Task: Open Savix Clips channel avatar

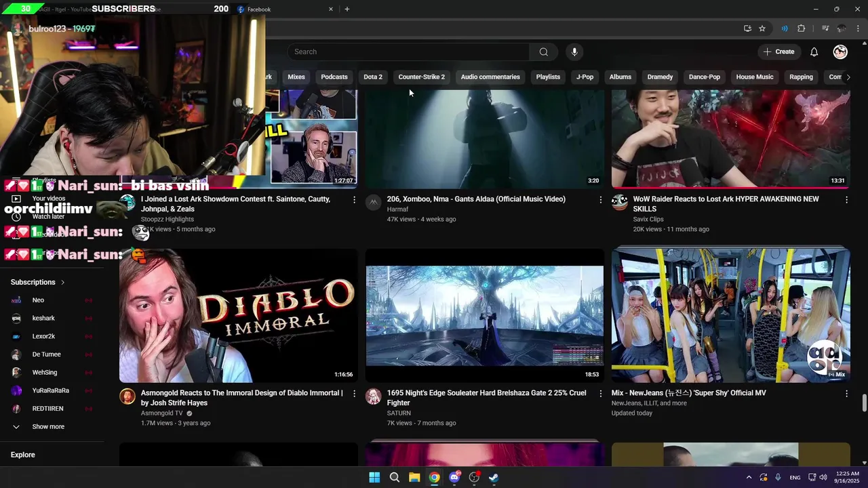Action: 620,203
